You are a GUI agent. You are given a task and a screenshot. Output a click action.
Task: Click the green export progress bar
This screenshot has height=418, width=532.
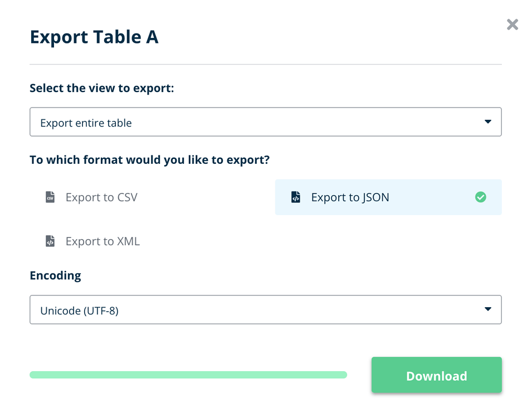188,375
